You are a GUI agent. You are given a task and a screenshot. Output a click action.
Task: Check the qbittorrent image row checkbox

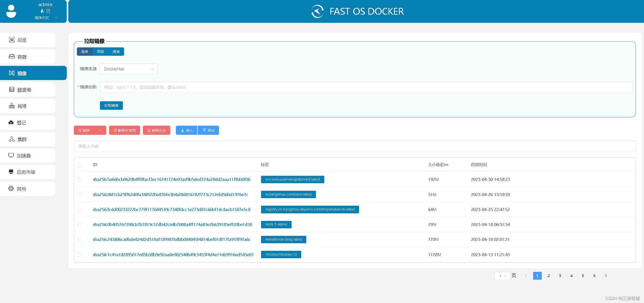(79, 180)
